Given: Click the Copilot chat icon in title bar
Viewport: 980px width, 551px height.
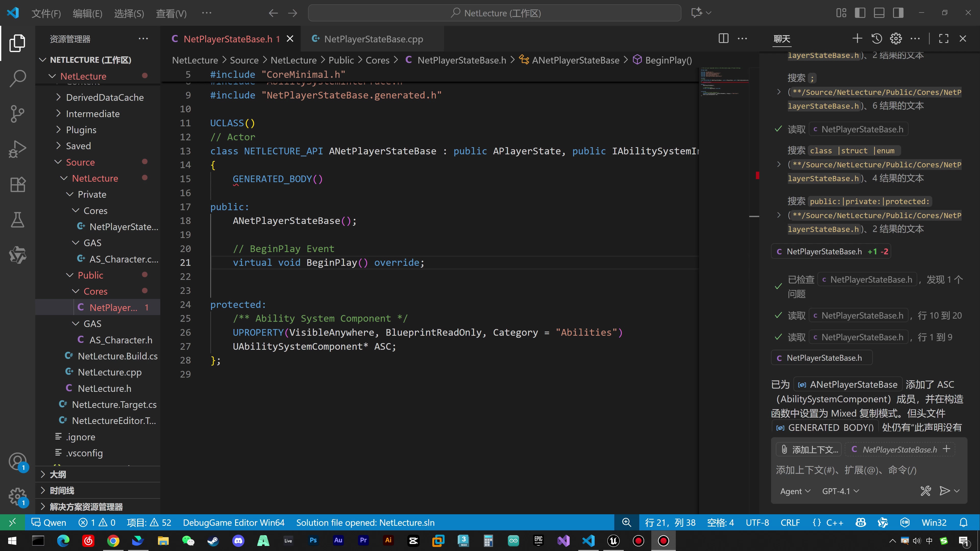Looking at the screenshot, I should [697, 13].
